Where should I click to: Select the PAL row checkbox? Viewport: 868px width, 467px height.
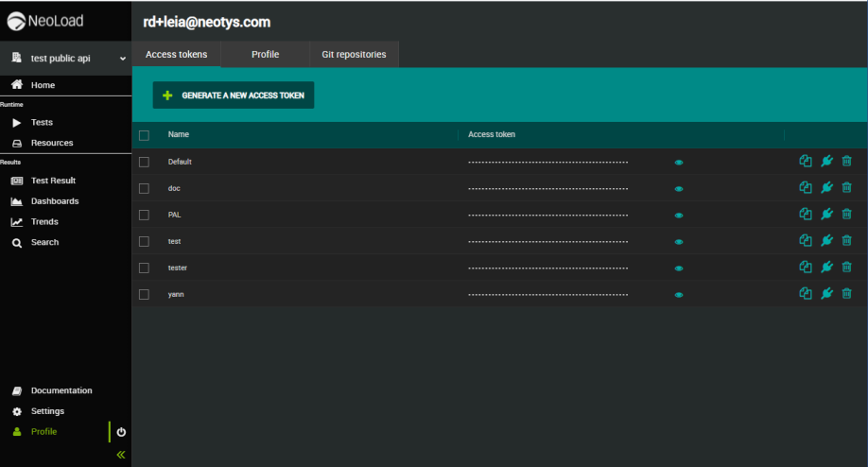tap(144, 216)
